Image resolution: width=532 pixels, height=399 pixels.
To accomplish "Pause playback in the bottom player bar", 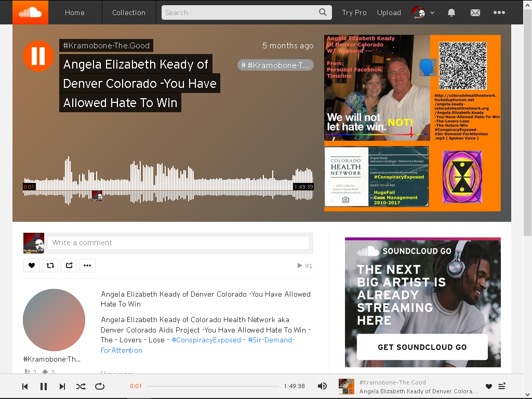I will [x=44, y=386].
